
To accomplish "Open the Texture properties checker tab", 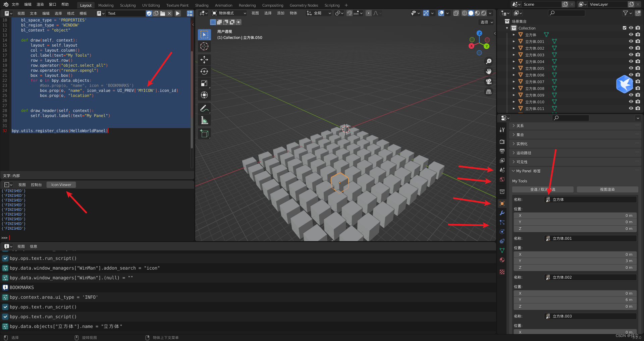I will point(502,272).
